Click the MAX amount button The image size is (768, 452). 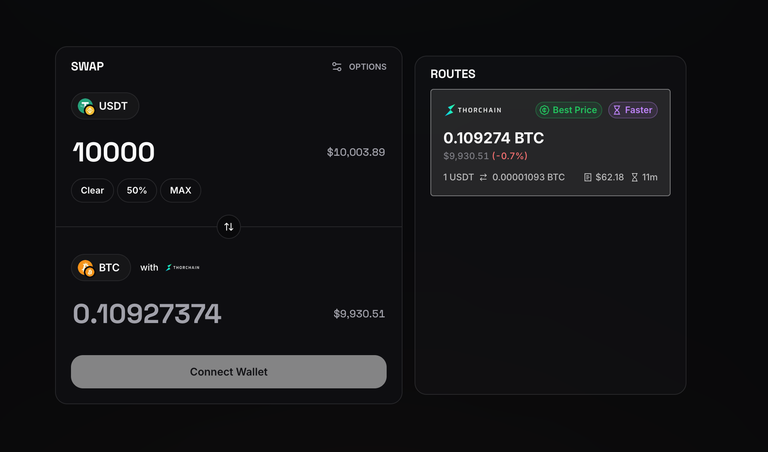click(180, 190)
